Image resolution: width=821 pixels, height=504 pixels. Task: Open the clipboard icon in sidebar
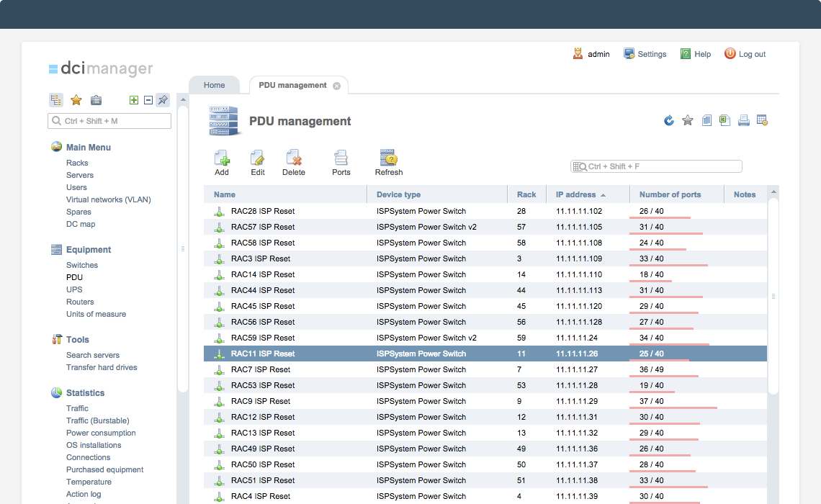96,100
